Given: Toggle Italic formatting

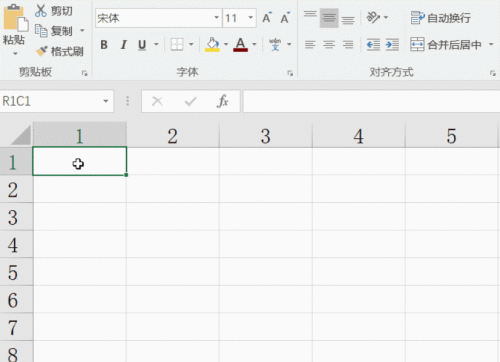Looking at the screenshot, I should tap(124, 44).
